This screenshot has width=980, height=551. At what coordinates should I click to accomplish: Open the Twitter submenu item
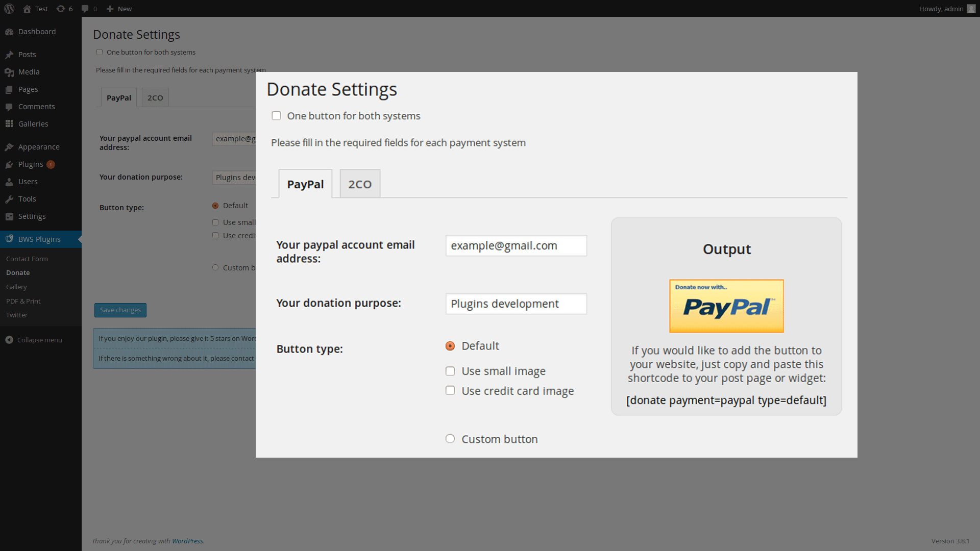coord(17,315)
